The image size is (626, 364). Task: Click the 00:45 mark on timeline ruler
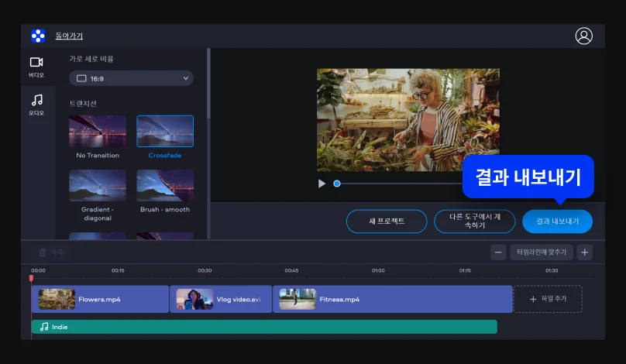(x=291, y=270)
